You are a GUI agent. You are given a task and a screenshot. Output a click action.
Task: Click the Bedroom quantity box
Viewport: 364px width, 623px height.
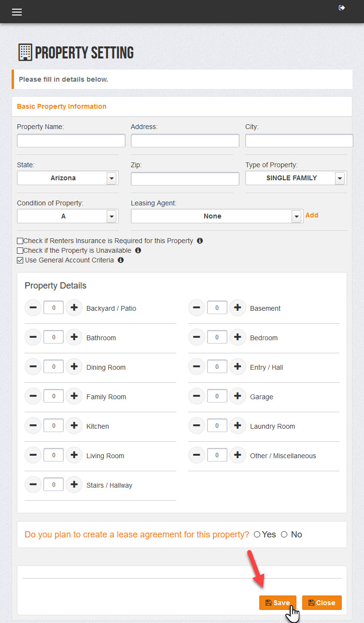(217, 337)
